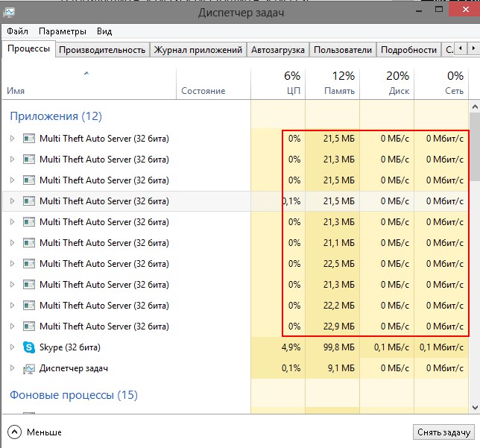
Task: Sort by the ЦП 6% column header
Action: click(x=278, y=83)
